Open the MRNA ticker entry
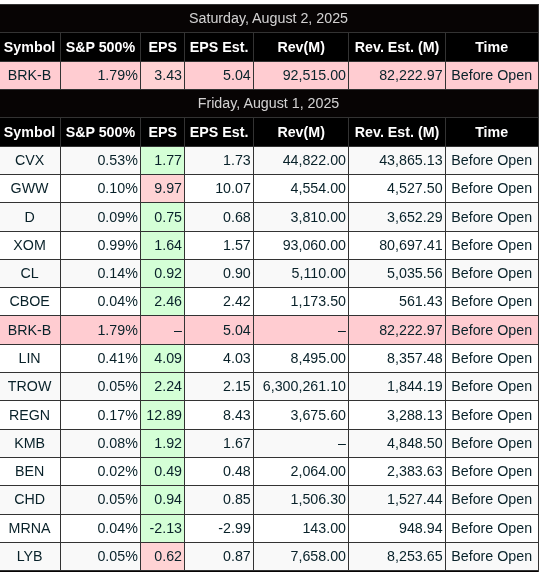Screen dimensions: 546x572 (x=30, y=528)
